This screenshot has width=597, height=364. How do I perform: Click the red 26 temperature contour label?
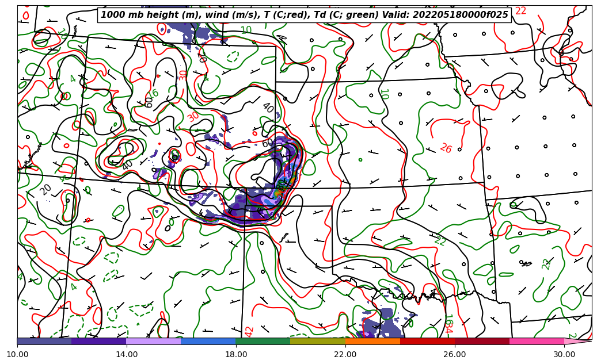point(446,148)
